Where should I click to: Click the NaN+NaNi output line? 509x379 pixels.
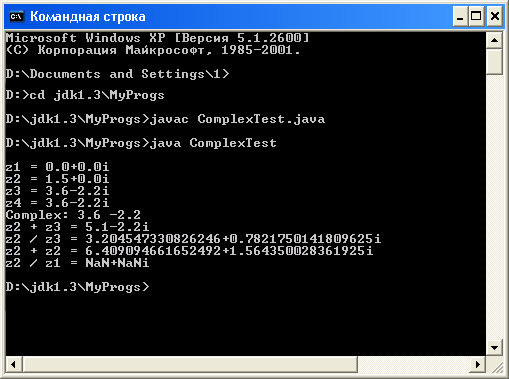click(77, 263)
